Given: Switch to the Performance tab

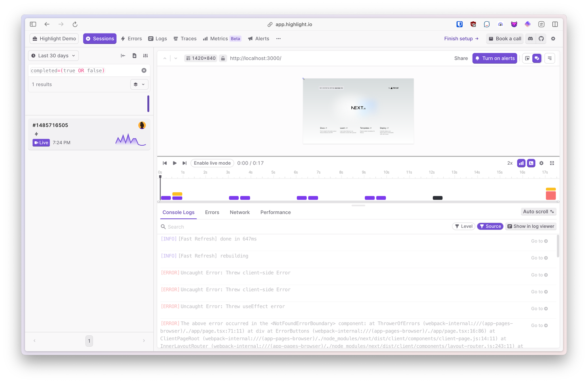Looking at the screenshot, I should (275, 212).
